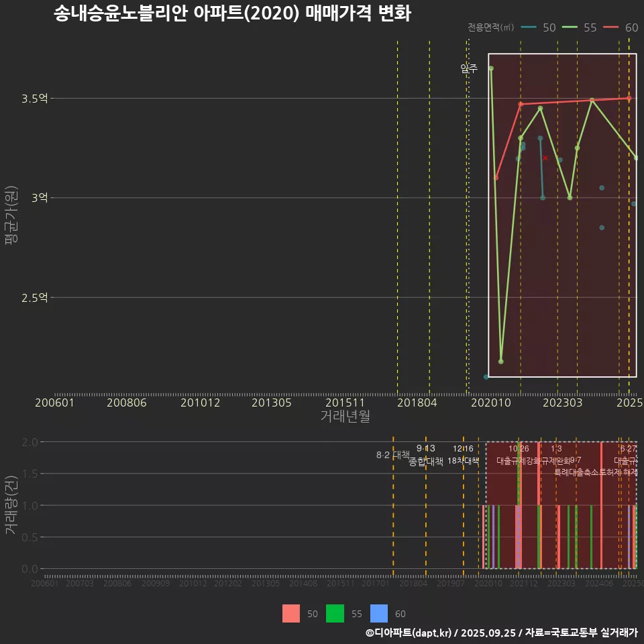
Task: Click the green 55 line marker in the top legend
Action: (x=570, y=28)
